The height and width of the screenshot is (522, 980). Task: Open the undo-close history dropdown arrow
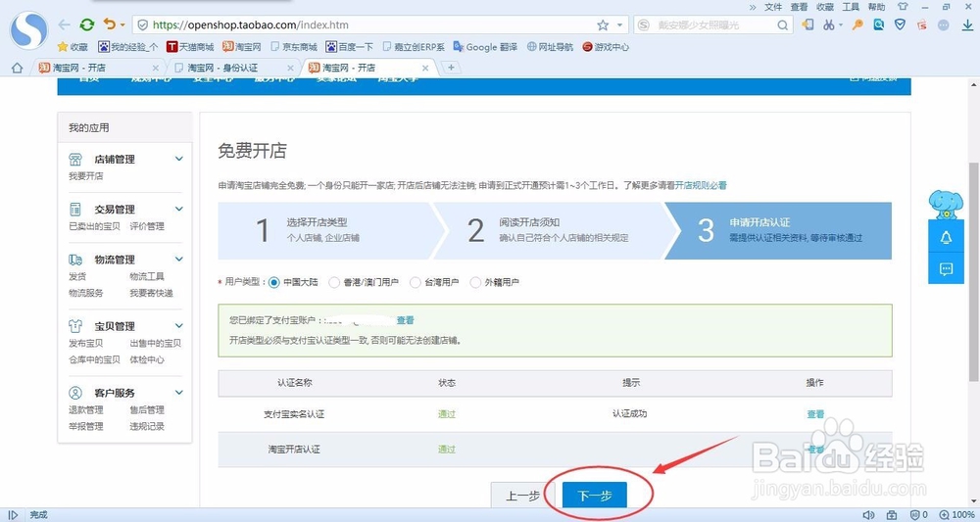pyautogui.click(x=122, y=25)
